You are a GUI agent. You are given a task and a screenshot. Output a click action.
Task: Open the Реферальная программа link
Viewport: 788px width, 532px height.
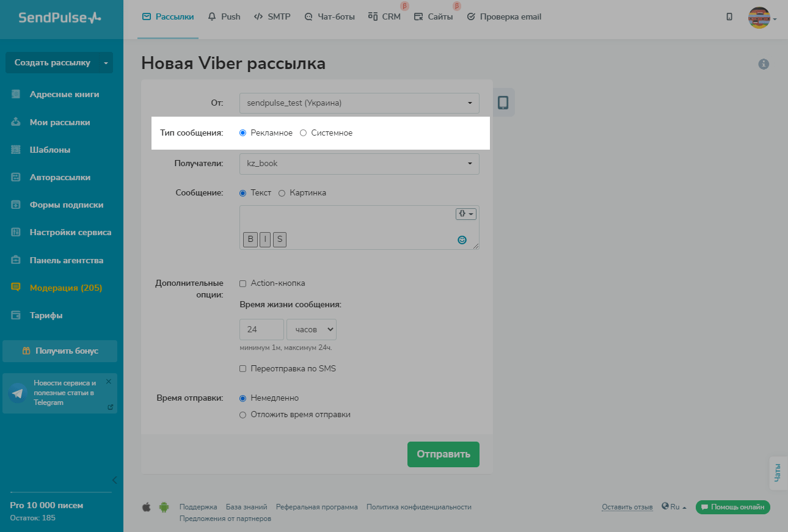click(x=317, y=507)
